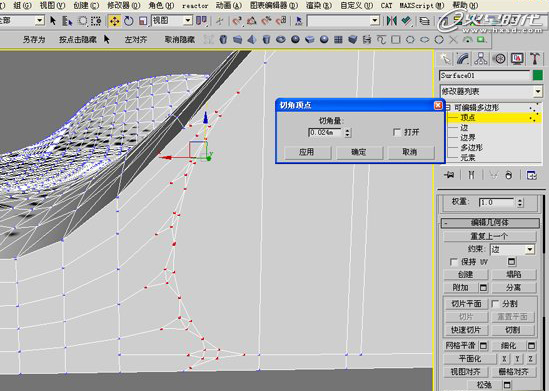Click 应用 in the chamfer dialog

[x=307, y=152]
